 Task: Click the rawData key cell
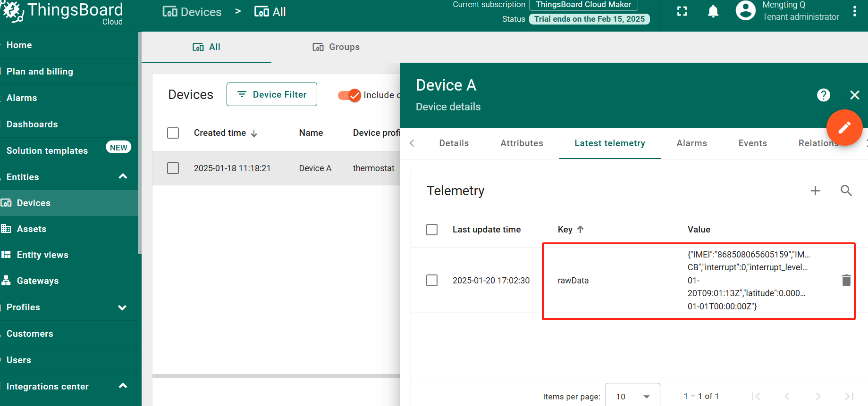(573, 281)
